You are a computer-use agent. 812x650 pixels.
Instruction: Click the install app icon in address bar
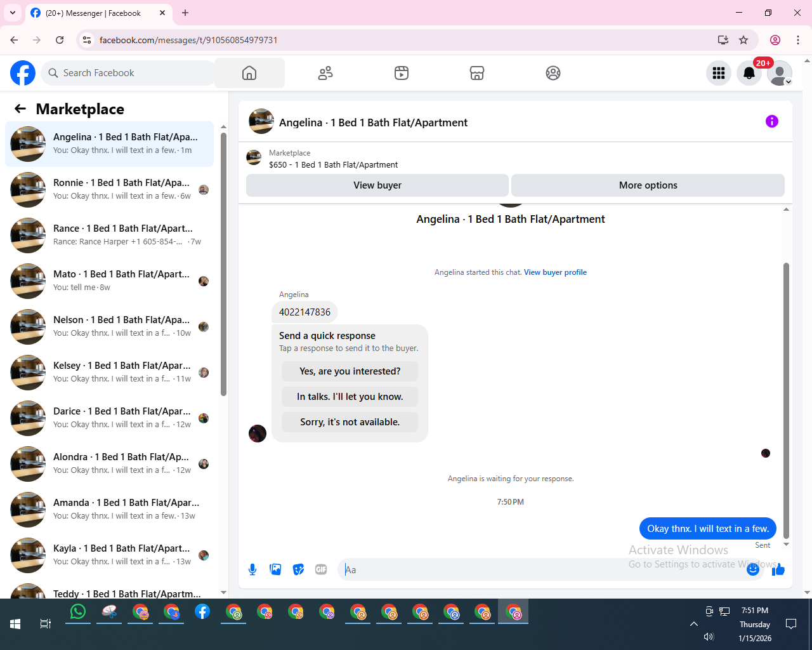click(723, 40)
